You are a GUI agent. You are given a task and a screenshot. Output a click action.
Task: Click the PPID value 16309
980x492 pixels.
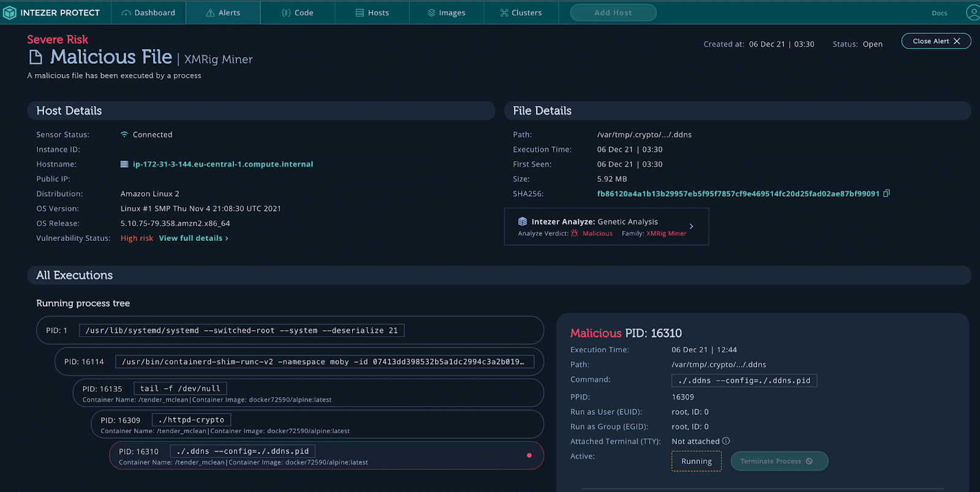tap(683, 397)
